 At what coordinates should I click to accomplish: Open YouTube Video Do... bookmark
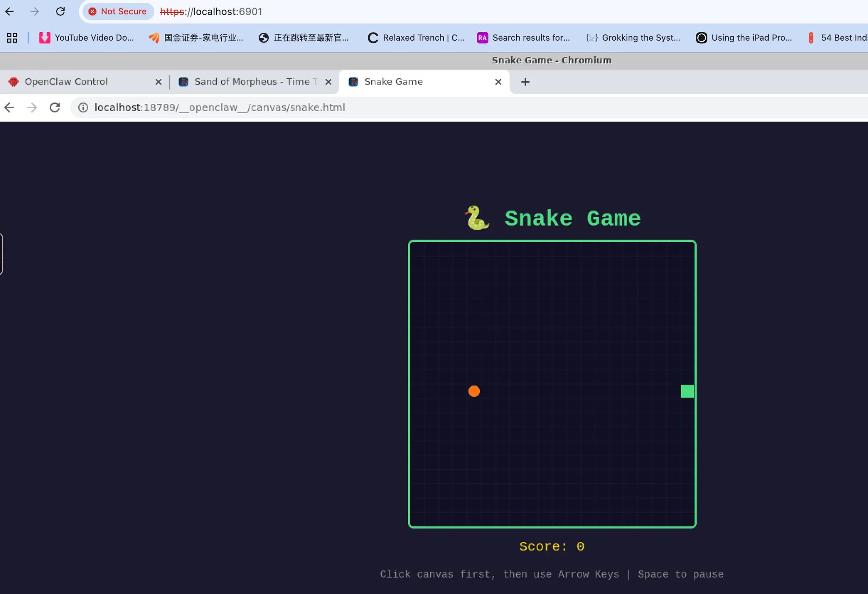86,38
